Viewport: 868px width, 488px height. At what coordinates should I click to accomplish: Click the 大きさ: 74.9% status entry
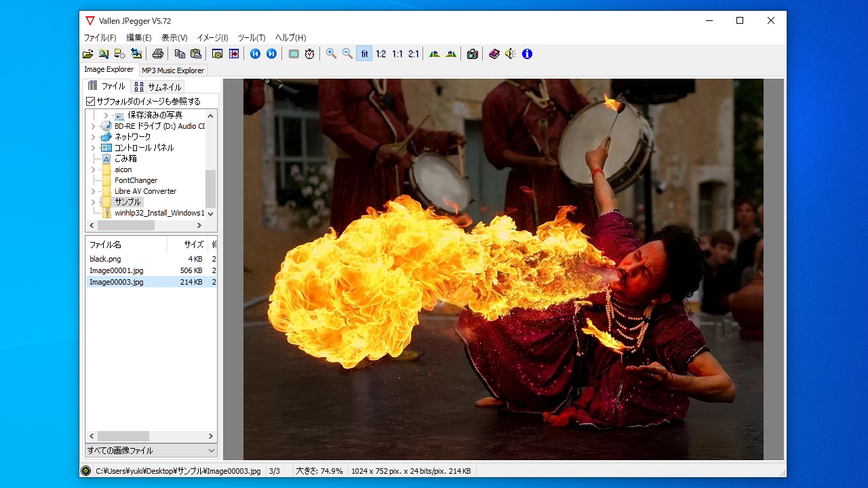tap(319, 471)
